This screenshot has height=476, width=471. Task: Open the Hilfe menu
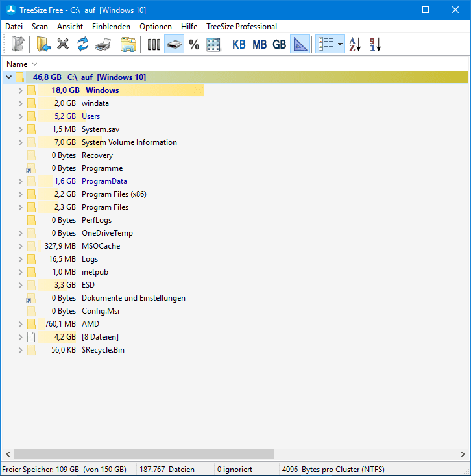click(189, 27)
